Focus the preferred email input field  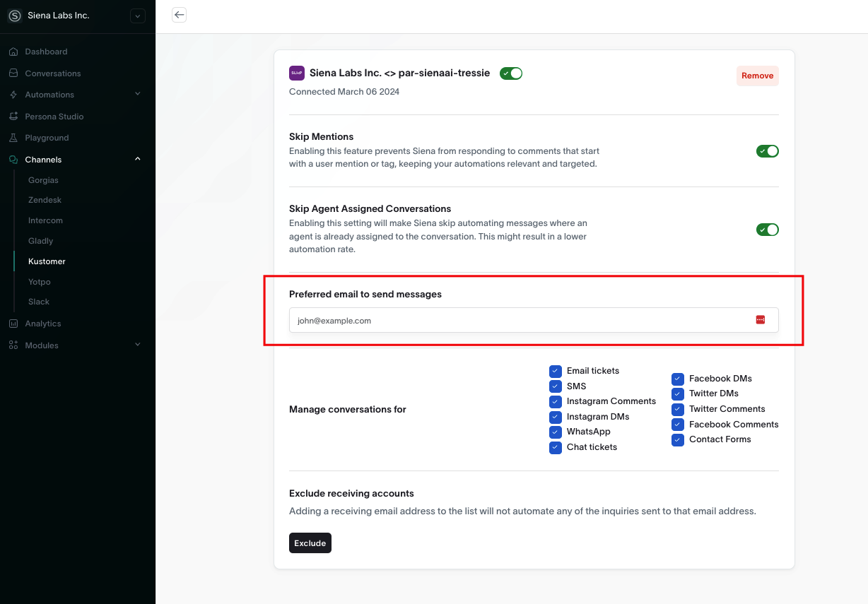pos(534,320)
